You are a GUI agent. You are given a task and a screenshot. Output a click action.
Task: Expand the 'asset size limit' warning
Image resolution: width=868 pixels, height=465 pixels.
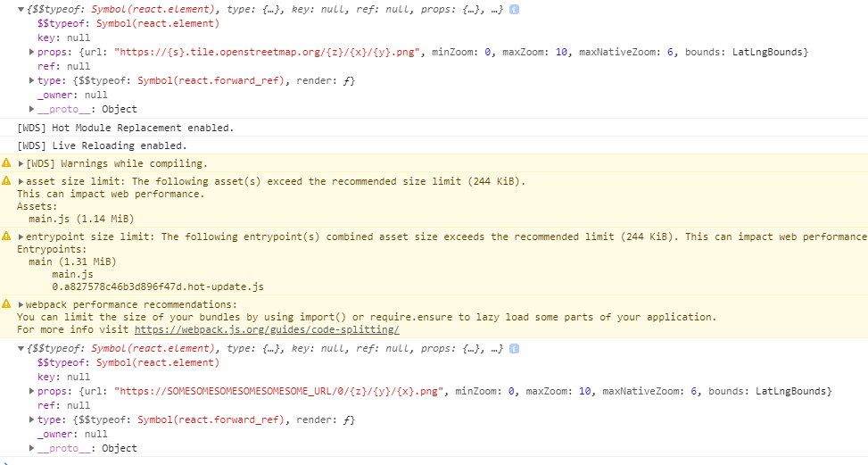coord(21,181)
